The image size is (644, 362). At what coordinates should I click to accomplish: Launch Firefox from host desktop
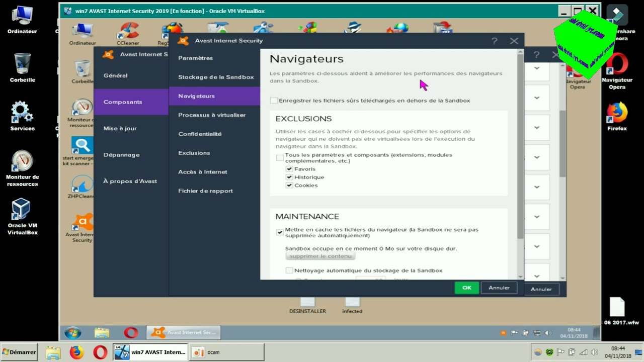tap(617, 117)
